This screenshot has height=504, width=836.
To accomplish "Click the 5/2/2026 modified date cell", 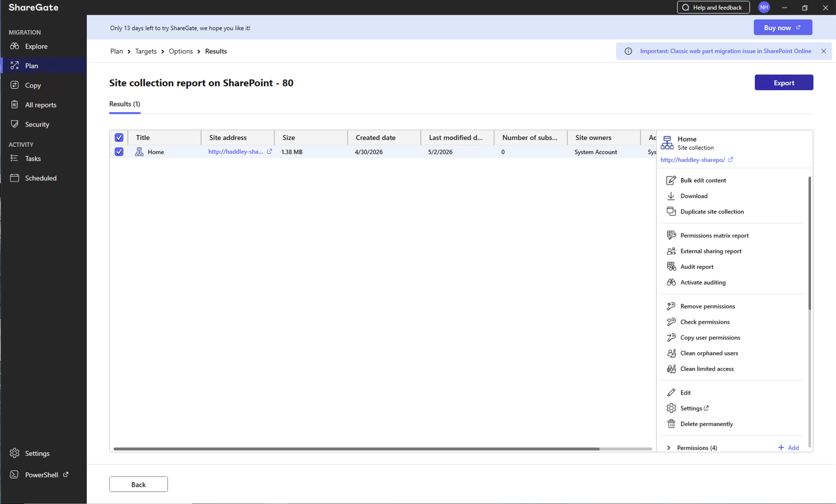I will (440, 152).
